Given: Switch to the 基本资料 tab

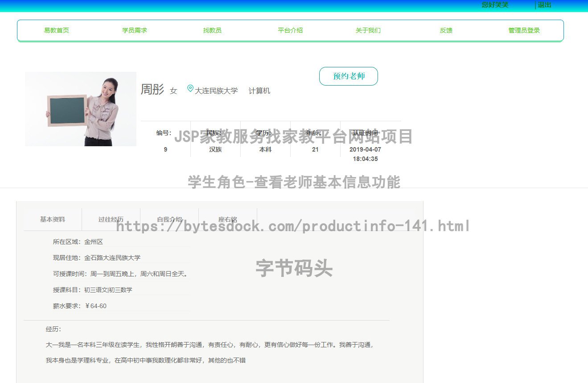Looking at the screenshot, I should click(x=52, y=219).
